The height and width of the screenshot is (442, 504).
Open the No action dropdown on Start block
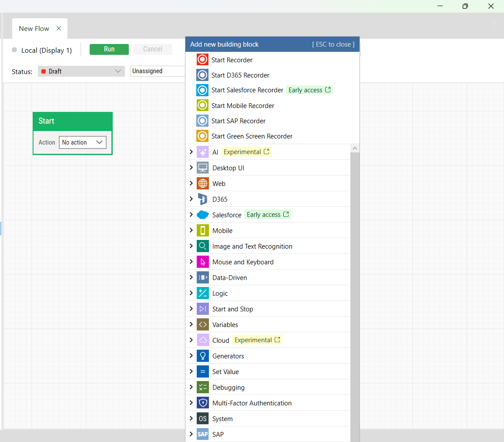point(83,142)
